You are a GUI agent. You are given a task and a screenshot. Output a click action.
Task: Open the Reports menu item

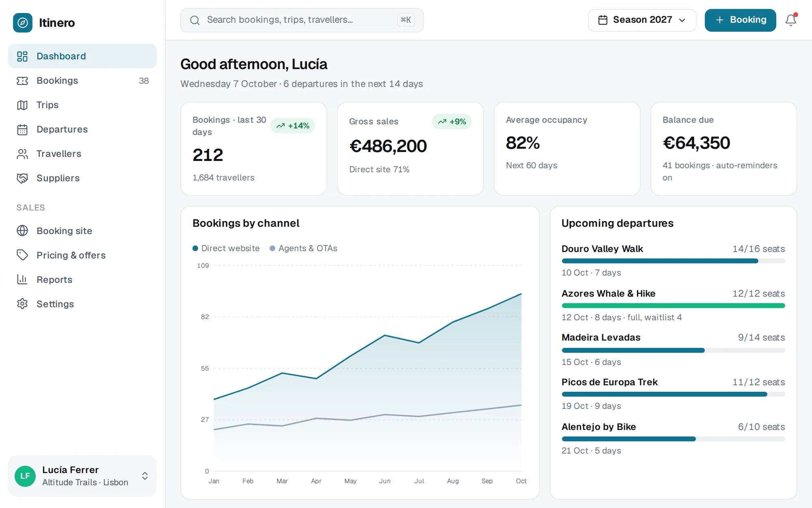[82, 280]
